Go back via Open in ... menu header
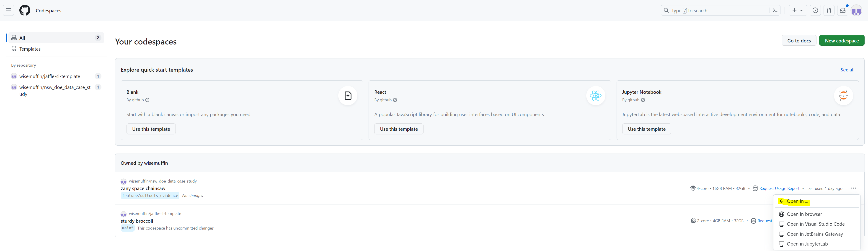868x251 pixels. pos(817,201)
